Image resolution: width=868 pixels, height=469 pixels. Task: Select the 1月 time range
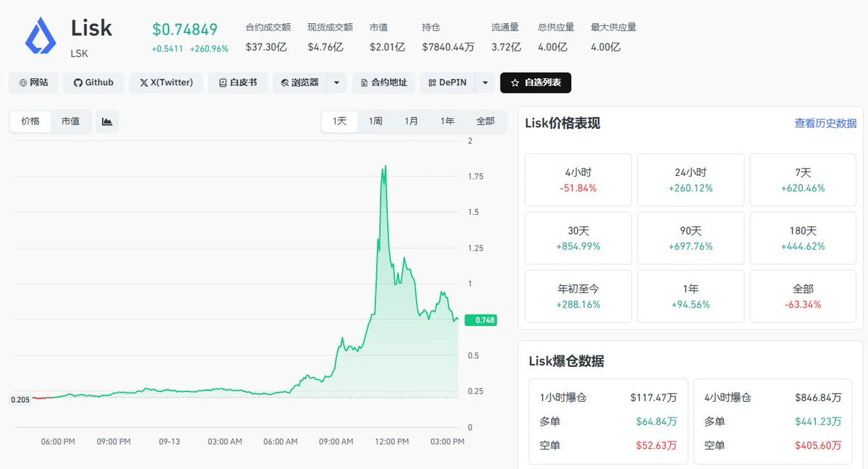pyautogui.click(x=412, y=121)
